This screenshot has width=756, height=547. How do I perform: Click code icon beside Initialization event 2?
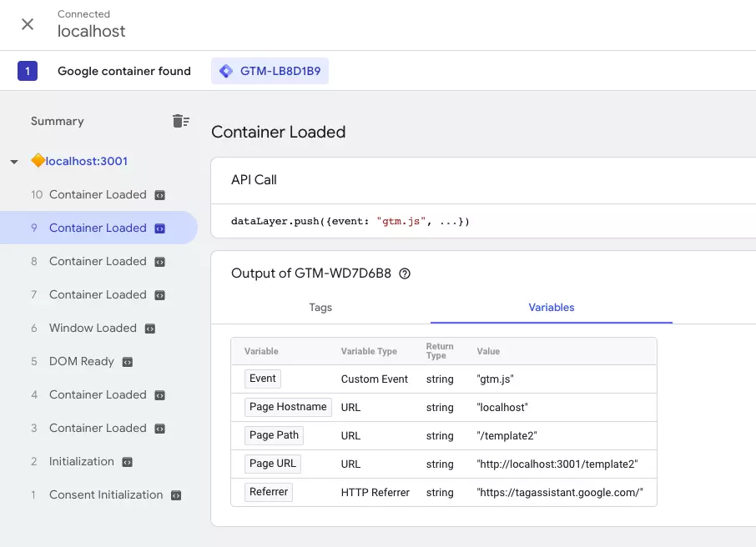click(x=128, y=462)
